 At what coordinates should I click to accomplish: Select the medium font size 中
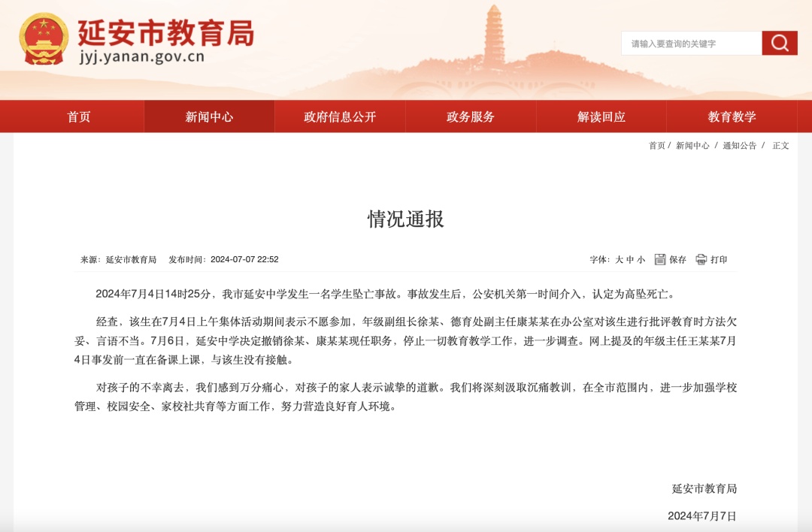(x=629, y=261)
